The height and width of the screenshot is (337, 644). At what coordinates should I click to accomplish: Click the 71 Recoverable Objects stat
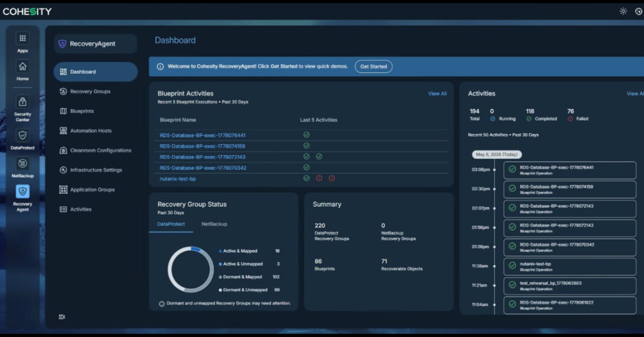[402, 265]
